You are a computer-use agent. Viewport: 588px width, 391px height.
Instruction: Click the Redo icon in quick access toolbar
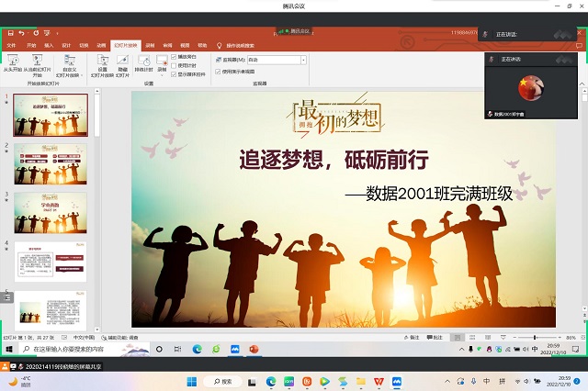pos(36,33)
